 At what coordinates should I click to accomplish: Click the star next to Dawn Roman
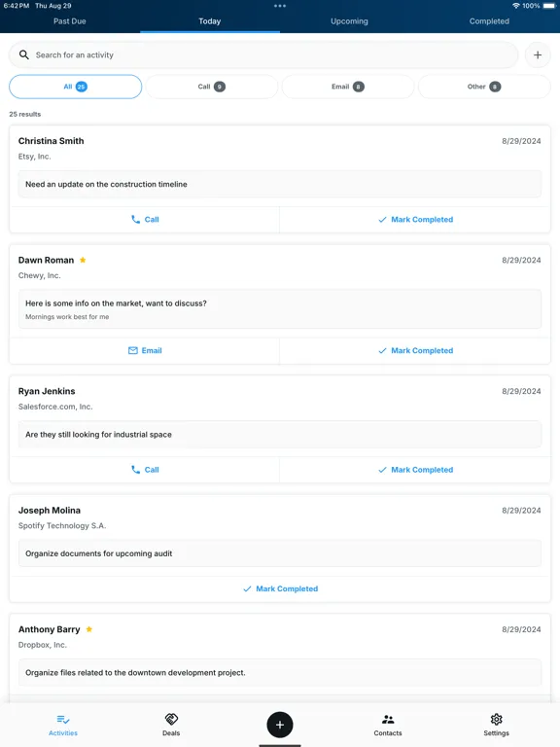(83, 260)
